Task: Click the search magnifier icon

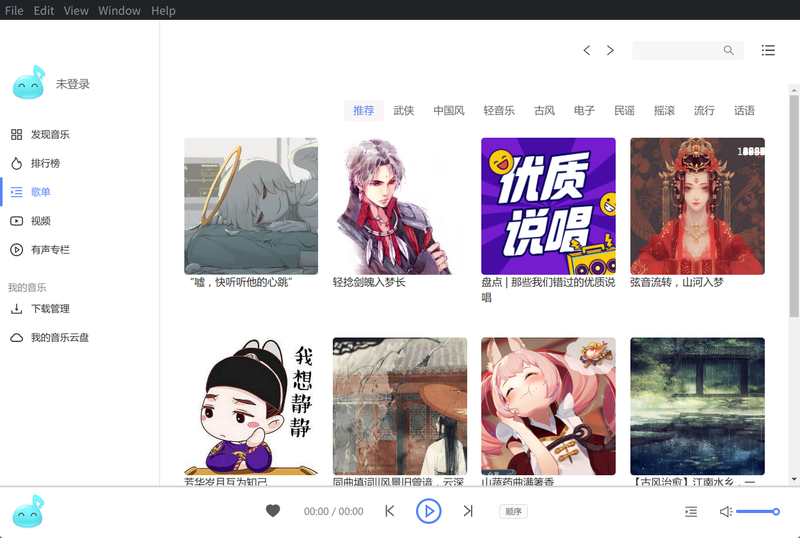Action: (729, 50)
